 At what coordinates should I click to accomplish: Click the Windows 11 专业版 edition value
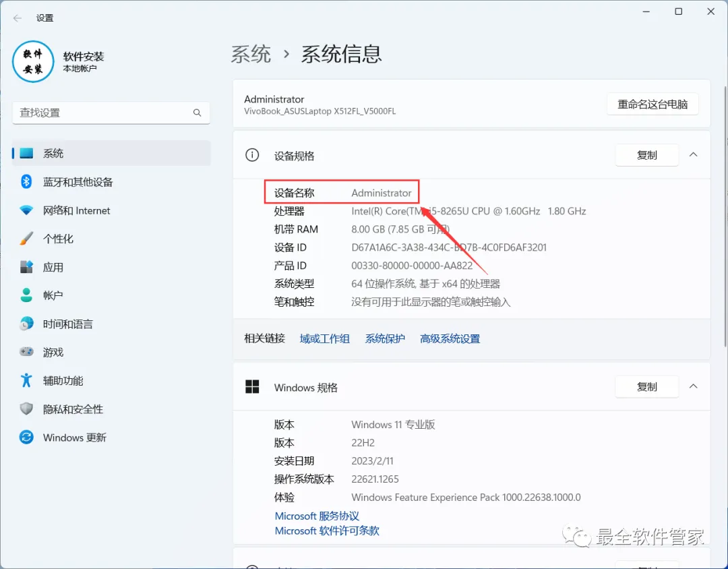393,425
